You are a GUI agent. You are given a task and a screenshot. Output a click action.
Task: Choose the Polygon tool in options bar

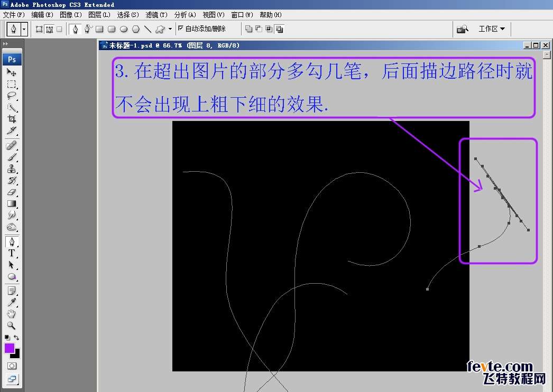pos(136,29)
